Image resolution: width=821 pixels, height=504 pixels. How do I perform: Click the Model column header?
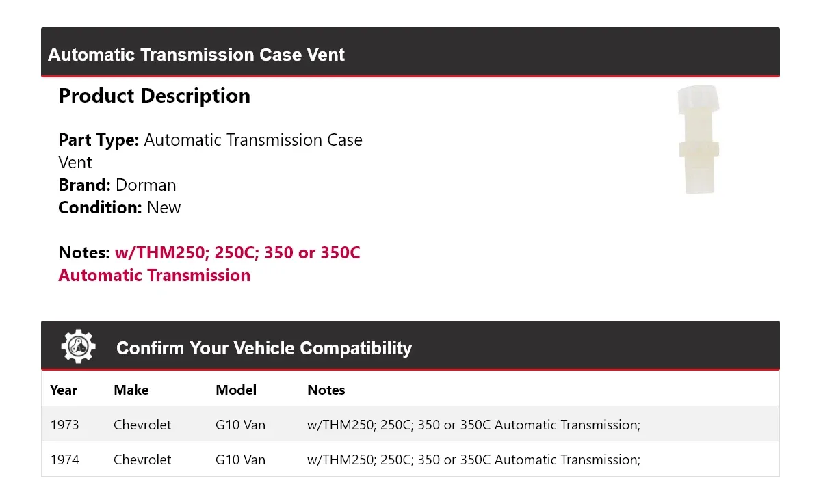pyautogui.click(x=236, y=390)
